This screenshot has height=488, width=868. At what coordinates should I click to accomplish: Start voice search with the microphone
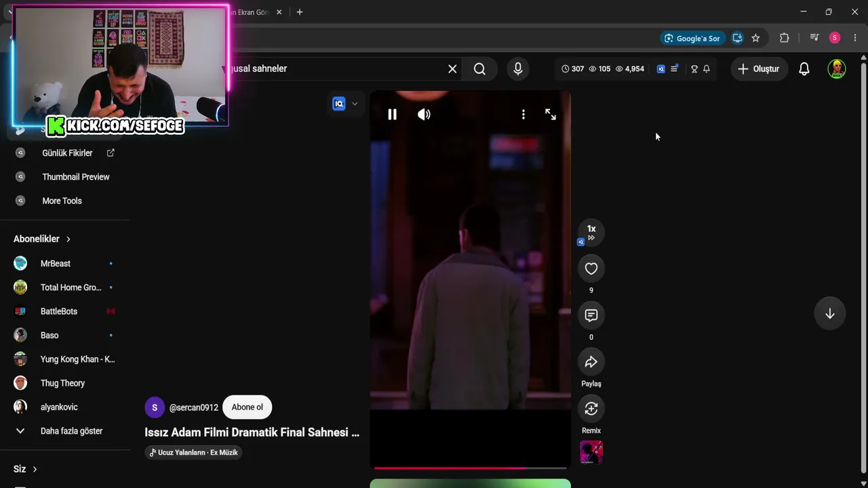518,68
